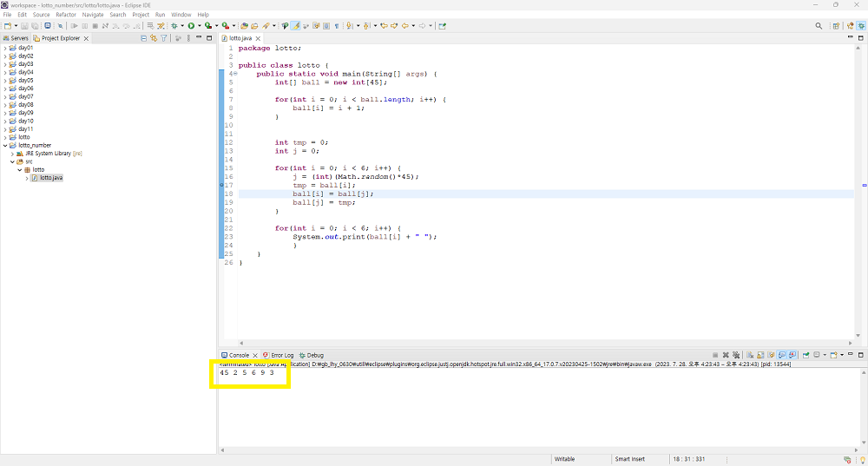Toggle Scroll Lock in Console toolbar
The height and width of the screenshot is (466, 868).
(x=760, y=355)
